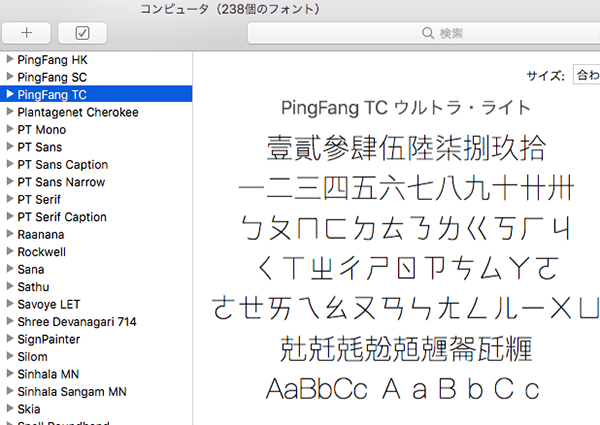Expand Shree Devanagari 714 family
Image resolution: width=600 pixels, height=425 pixels.
click(x=10, y=322)
